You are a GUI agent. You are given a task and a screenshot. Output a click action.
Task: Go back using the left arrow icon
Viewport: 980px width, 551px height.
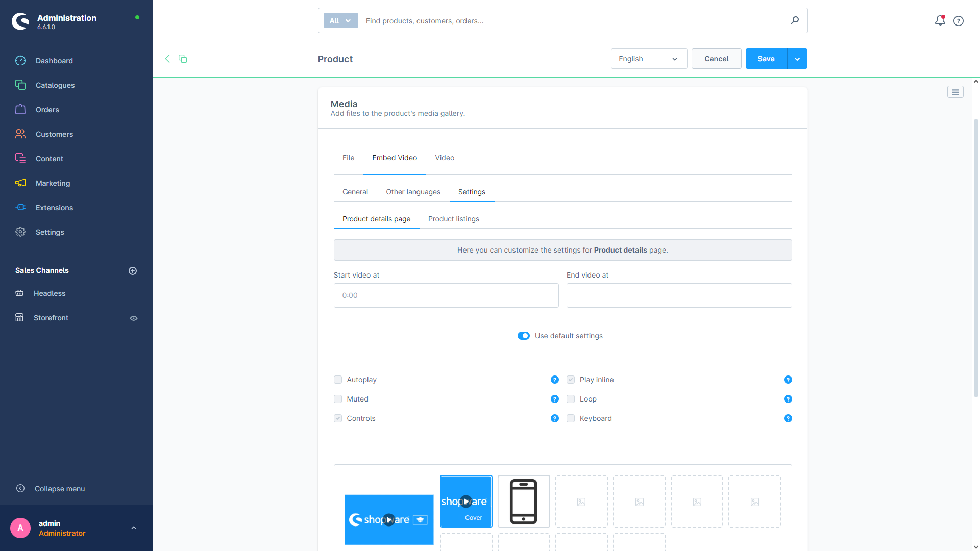tap(167, 59)
